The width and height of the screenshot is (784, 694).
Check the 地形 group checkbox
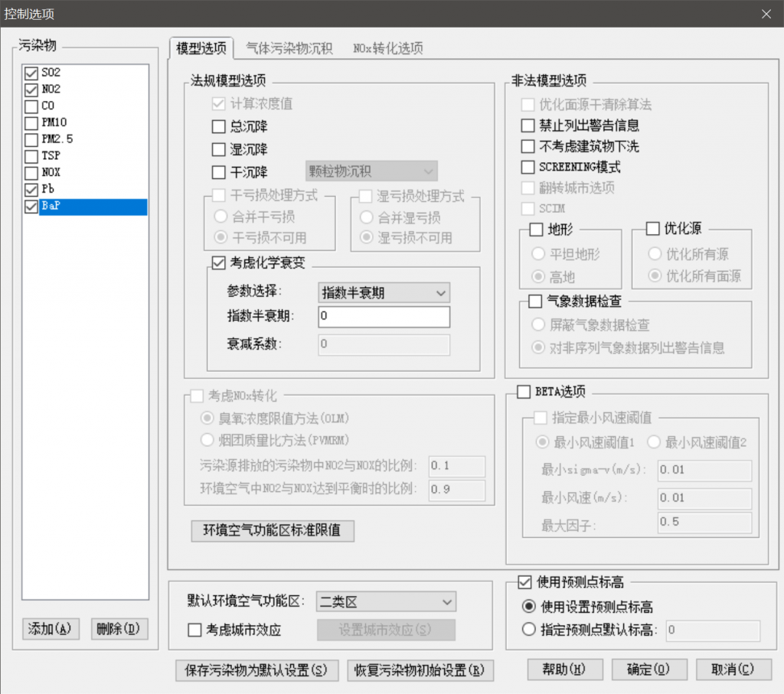coord(536,230)
